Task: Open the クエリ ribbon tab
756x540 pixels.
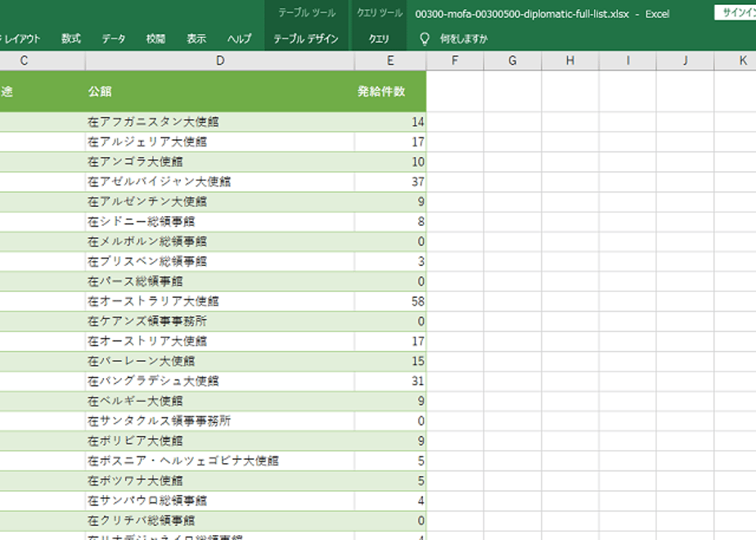Action: click(x=379, y=39)
